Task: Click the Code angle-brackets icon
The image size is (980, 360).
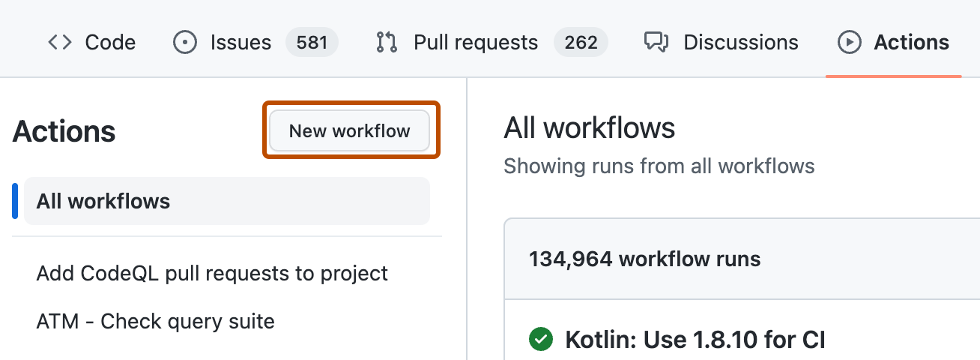Action: [61, 42]
